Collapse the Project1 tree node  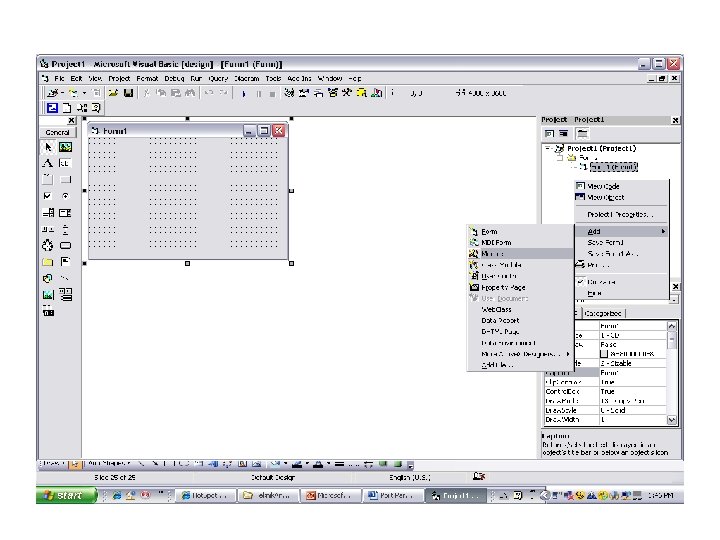(x=547, y=148)
